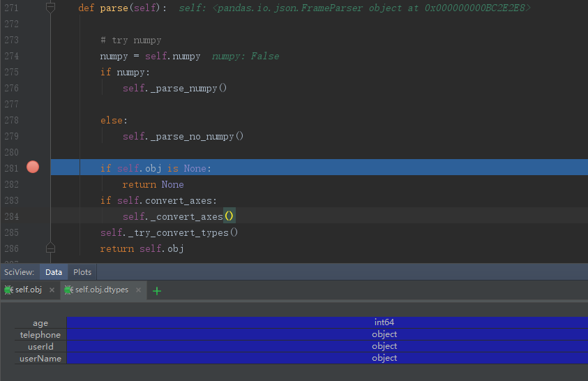588x381 pixels.
Task: Click the fold end marker at line 286
Action: [x=50, y=248]
